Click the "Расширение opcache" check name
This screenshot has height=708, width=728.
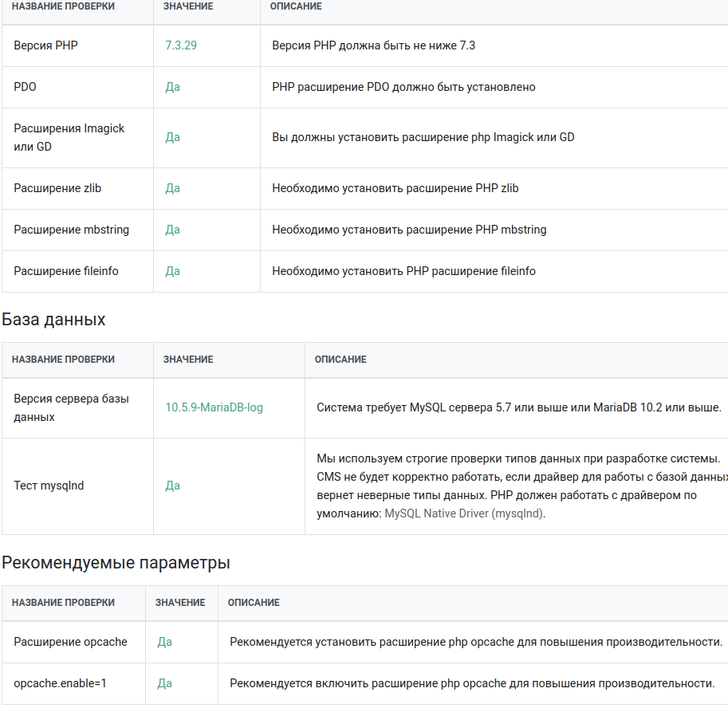[x=70, y=642]
